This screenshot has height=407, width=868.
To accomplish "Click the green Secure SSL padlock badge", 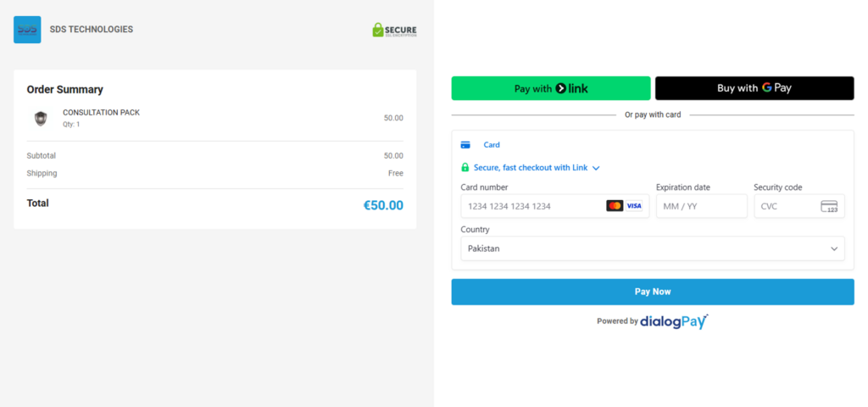I will tap(394, 30).
